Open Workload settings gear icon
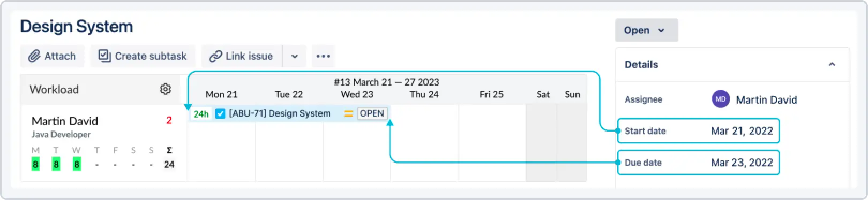This screenshot has height=200, width=868. [x=166, y=89]
